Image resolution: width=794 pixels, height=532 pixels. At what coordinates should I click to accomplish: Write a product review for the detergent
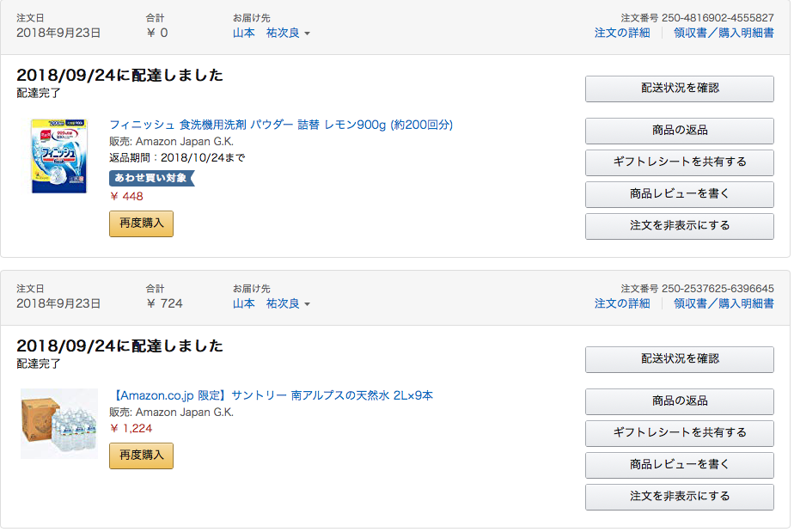point(680,194)
